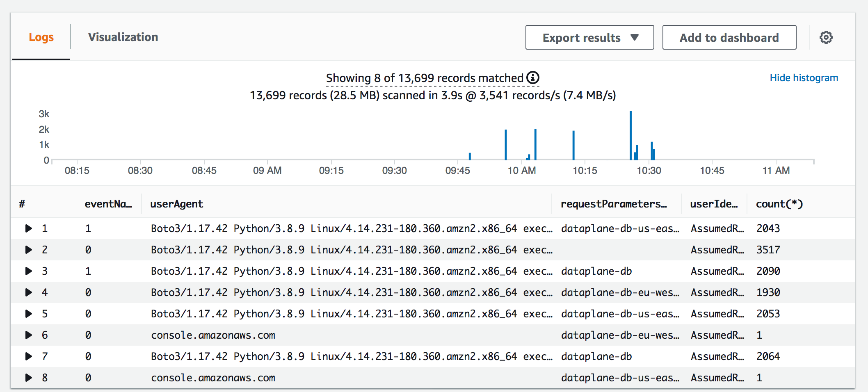
Task: Switch to the Visualization tab
Action: [x=123, y=37]
